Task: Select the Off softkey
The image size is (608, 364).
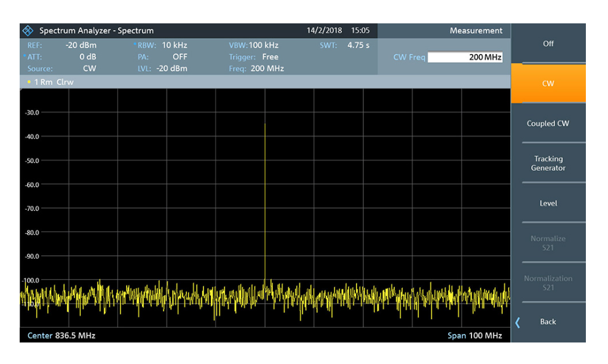Action: [x=548, y=44]
